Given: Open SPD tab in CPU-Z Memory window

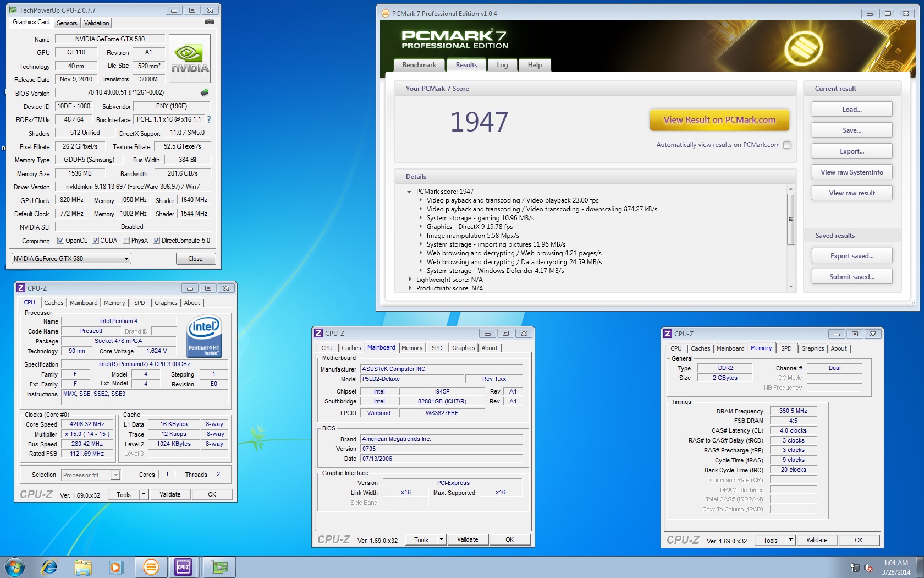Looking at the screenshot, I should point(787,348).
